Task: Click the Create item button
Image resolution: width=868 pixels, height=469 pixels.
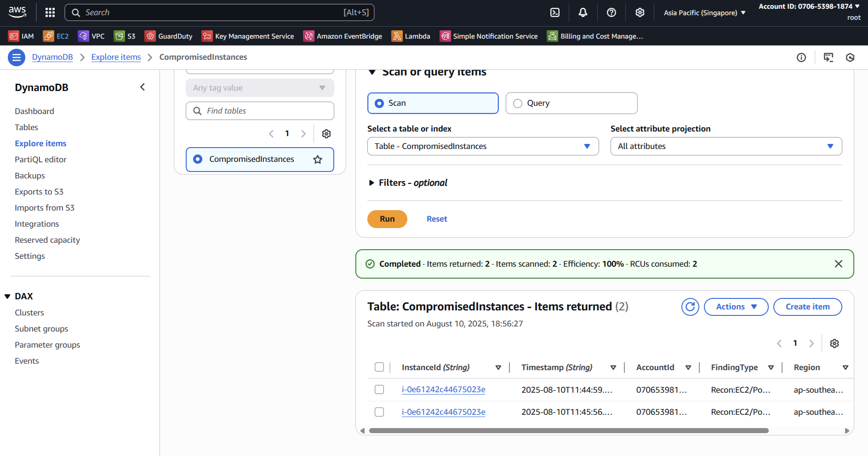Action: coord(808,307)
